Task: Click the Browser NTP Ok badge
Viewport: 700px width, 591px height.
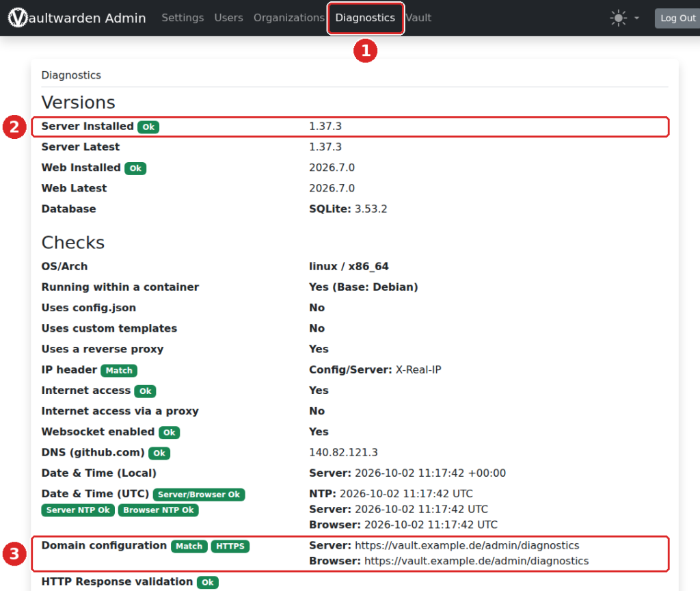Action: 159,510
